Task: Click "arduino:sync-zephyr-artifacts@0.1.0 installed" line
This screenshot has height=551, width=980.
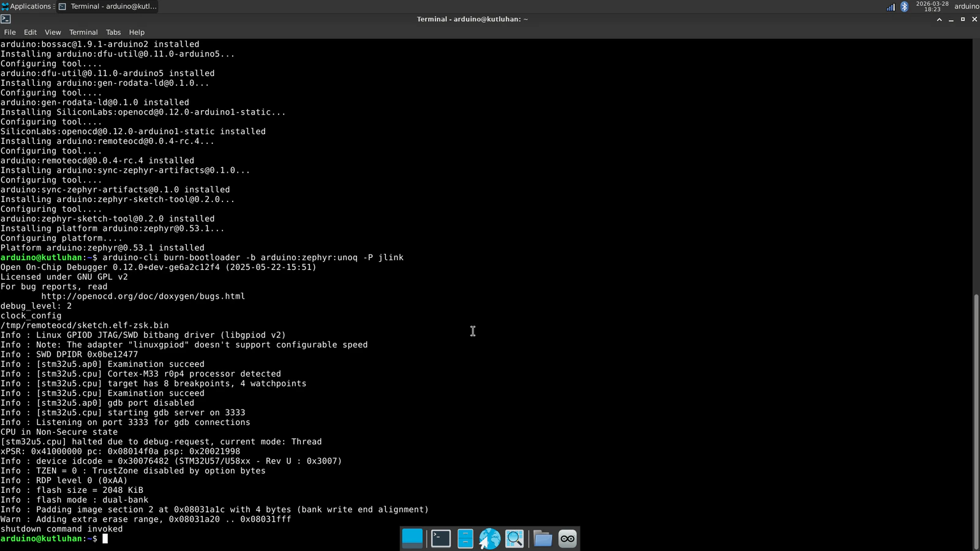Action: [x=115, y=190]
